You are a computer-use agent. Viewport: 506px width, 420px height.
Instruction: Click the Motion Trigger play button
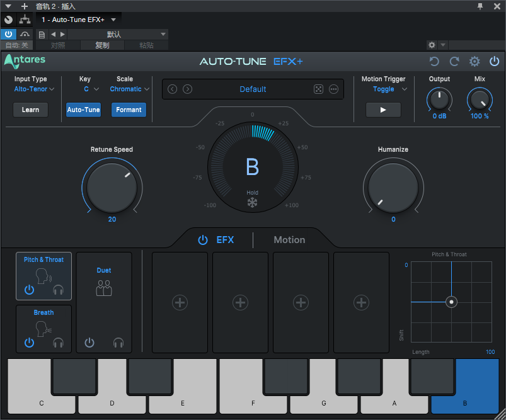383,110
